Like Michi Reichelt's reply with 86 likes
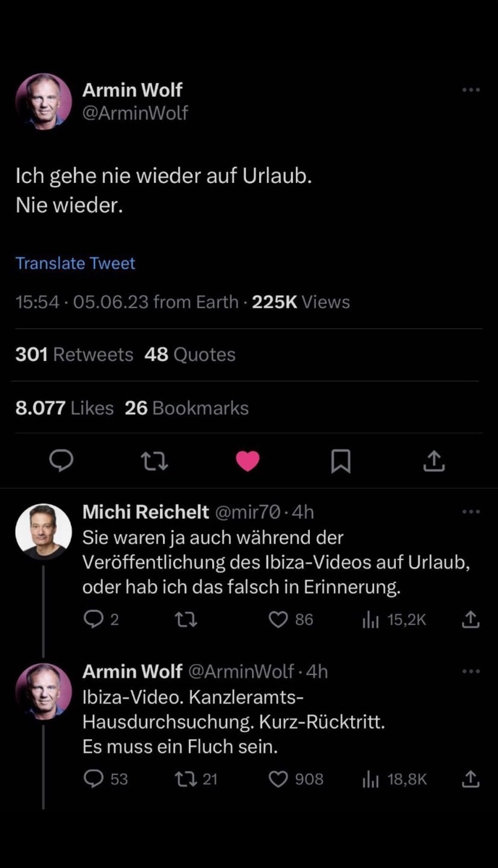This screenshot has width=498, height=868. (279, 619)
